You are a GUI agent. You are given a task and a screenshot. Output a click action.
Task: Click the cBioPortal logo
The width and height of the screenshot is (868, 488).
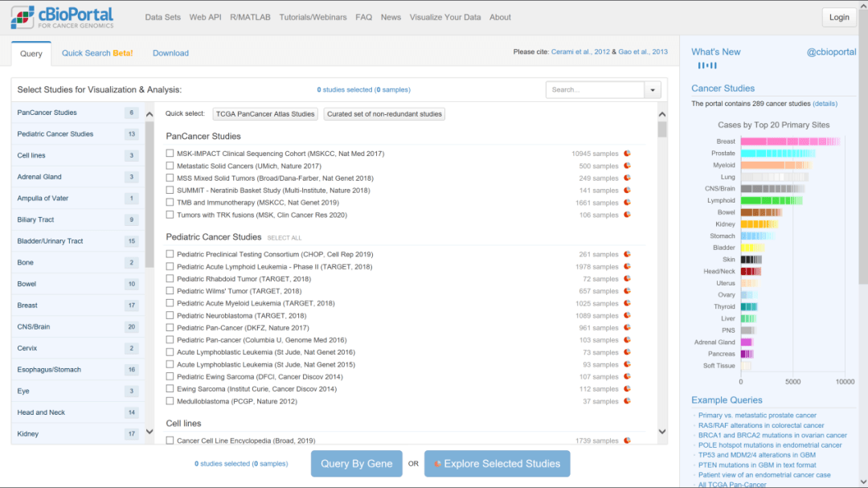tap(63, 18)
